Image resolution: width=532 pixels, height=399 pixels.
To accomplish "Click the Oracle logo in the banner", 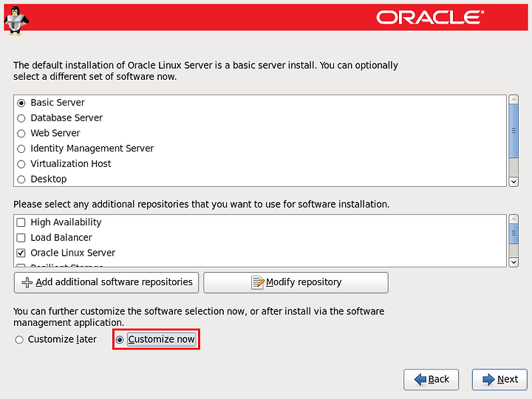I will (x=430, y=17).
